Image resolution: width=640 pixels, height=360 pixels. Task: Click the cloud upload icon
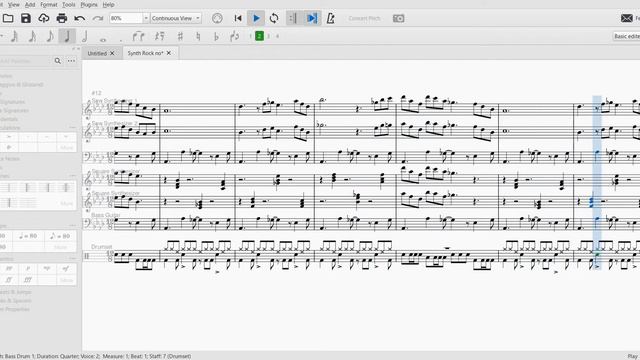[x=44, y=18]
